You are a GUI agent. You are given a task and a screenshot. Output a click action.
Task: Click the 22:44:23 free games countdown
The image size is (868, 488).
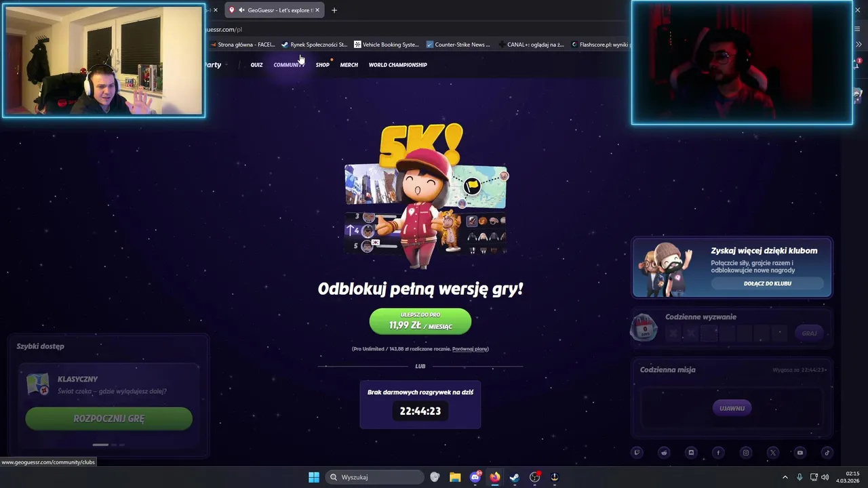point(420,411)
